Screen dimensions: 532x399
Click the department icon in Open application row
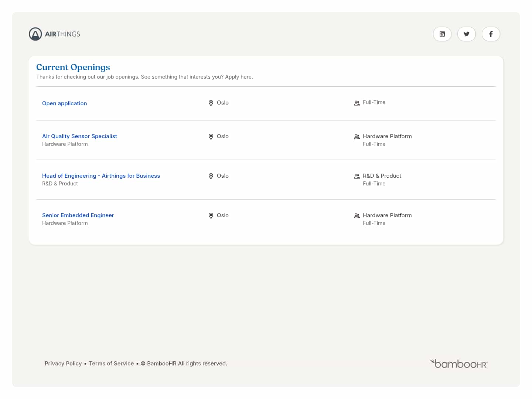pyautogui.click(x=357, y=103)
